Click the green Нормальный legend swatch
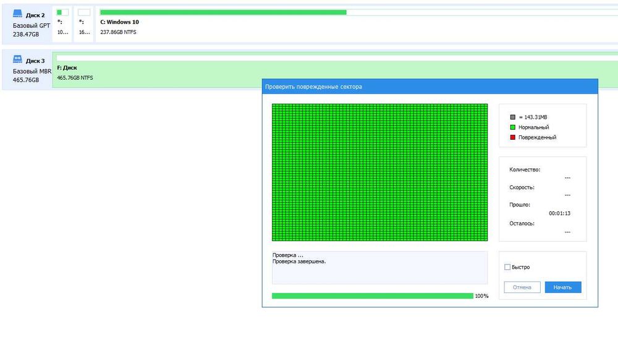The height and width of the screenshot is (364, 618). (513, 127)
